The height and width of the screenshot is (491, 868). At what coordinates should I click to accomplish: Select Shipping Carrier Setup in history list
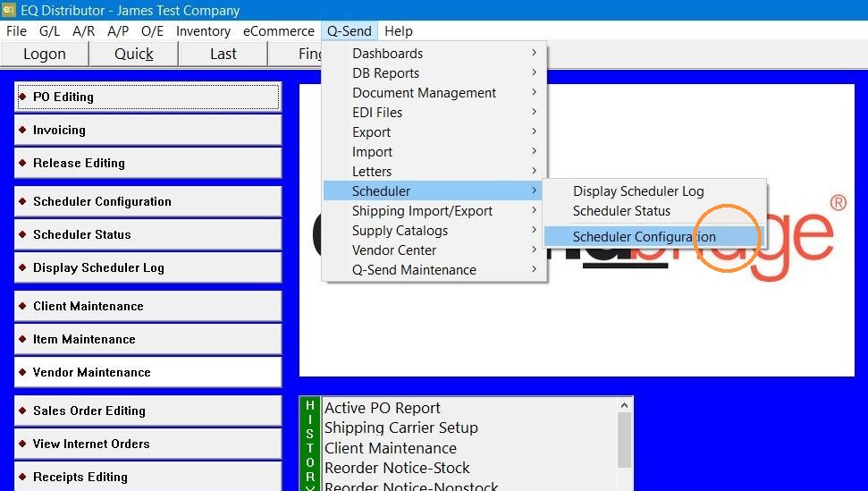pos(469,428)
